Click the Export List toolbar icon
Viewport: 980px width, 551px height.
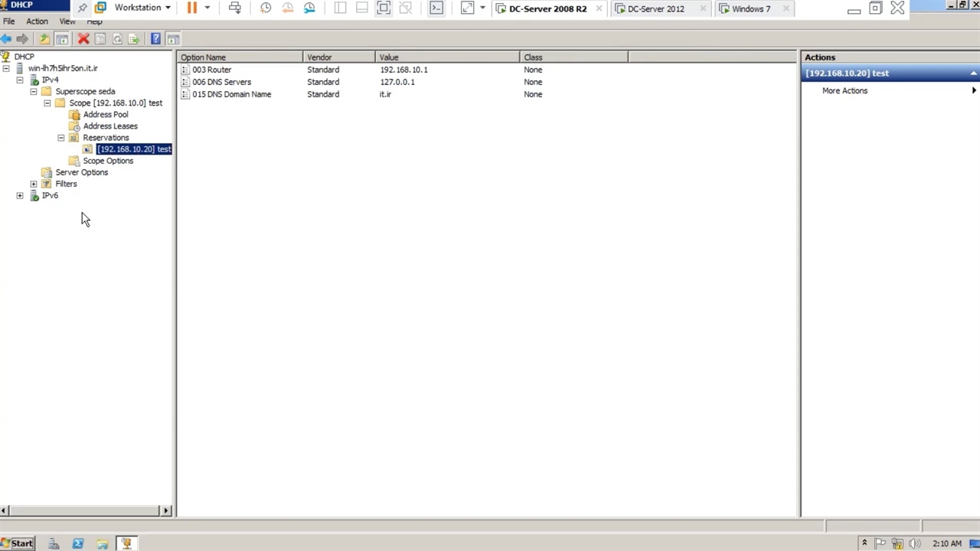(x=134, y=39)
